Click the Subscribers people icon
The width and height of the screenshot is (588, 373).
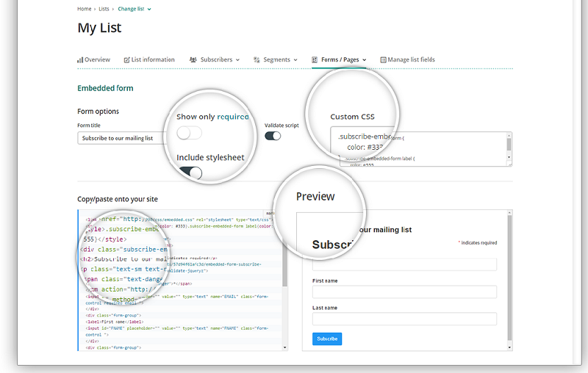click(x=193, y=60)
